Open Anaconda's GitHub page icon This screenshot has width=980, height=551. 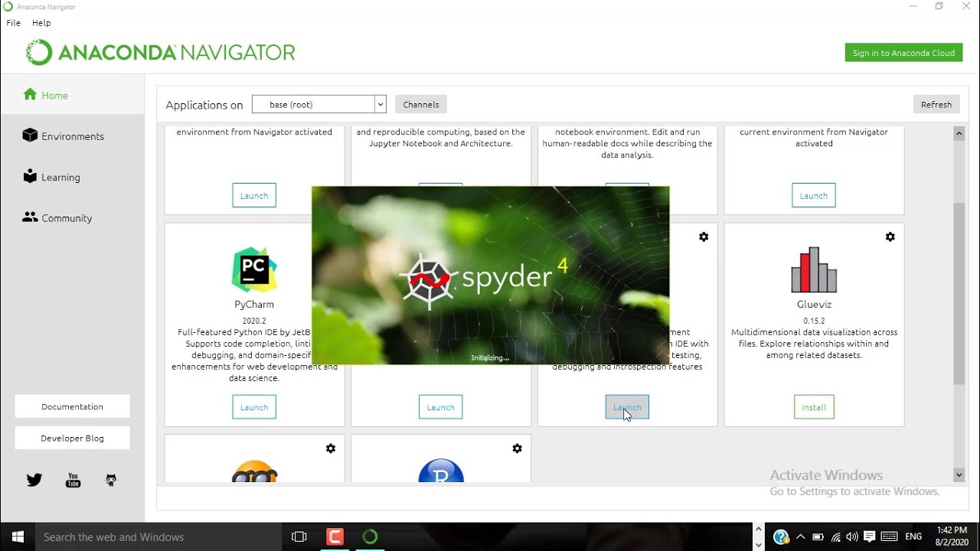pyautogui.click(x=111, y=480)
